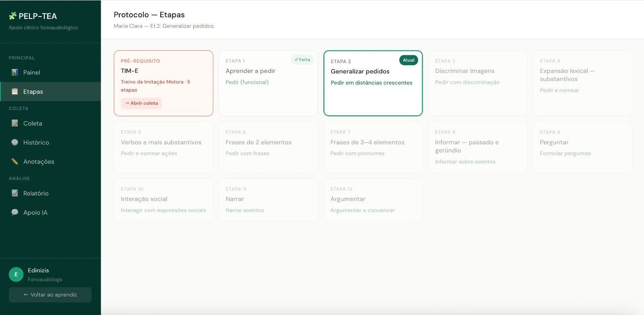Open Painel in the sidebar

(x=50, y=73)
